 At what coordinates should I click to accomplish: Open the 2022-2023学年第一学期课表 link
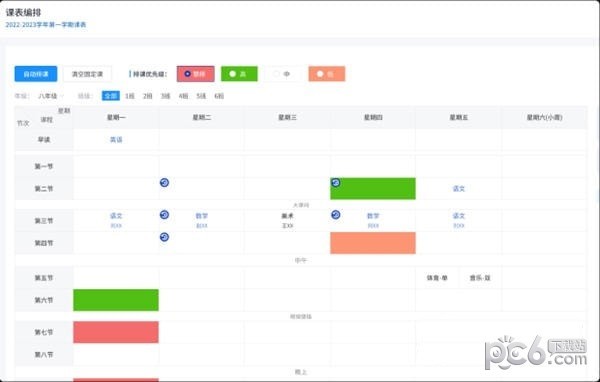(x=46, y=25)
